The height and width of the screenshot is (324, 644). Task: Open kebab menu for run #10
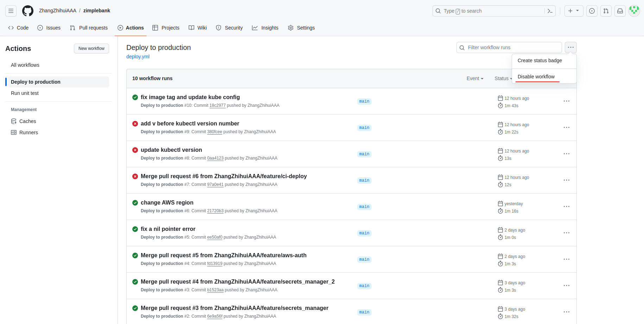pyautogui.click(x=566, y=101)
